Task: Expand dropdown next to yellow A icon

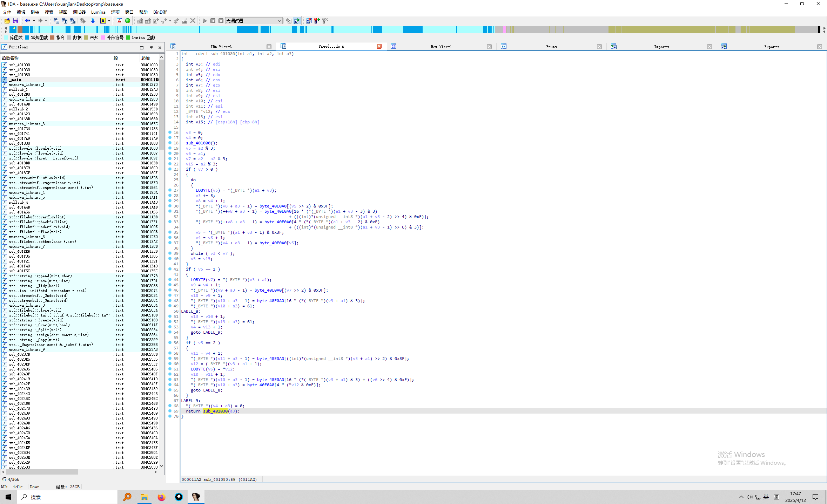Action: [x=109, y=21]
